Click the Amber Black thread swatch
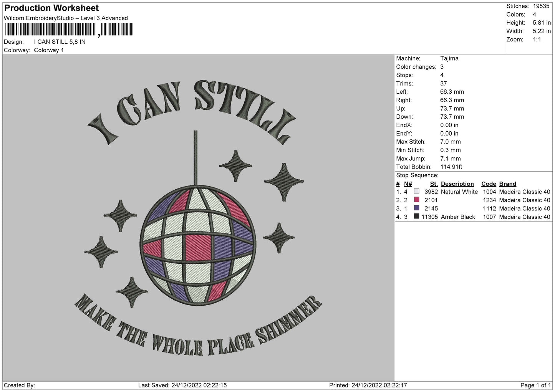This screenshot has width=555, height=392. coord(416,217)
